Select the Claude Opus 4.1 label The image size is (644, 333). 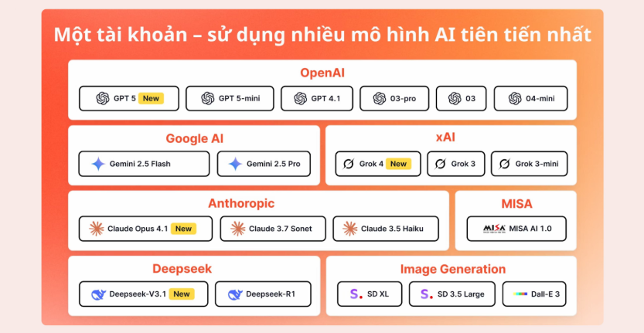(x=138, y=229)
